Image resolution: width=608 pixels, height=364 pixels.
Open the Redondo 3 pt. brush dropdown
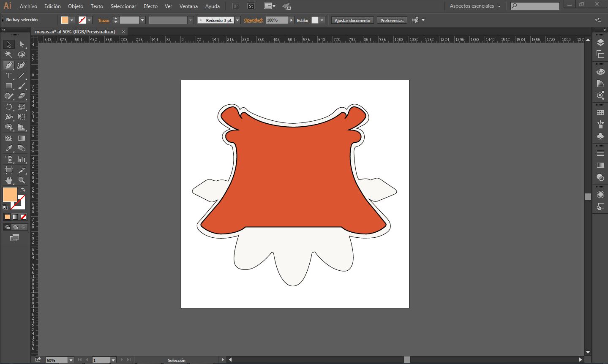coord(237,20)
